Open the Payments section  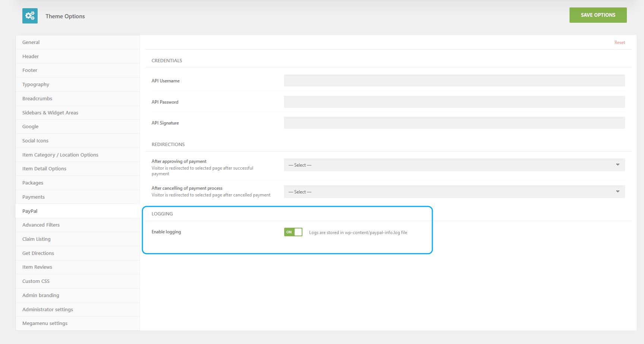(77, 197)
